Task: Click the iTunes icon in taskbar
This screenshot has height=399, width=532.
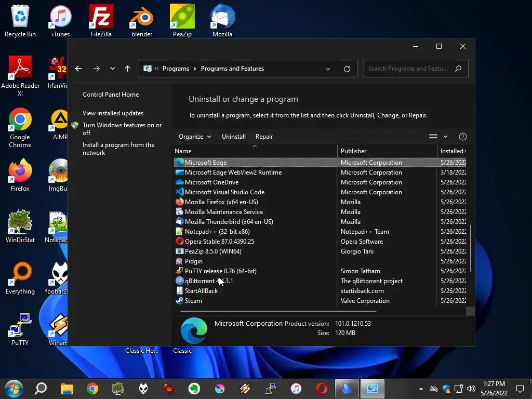Action: point(296,389)
